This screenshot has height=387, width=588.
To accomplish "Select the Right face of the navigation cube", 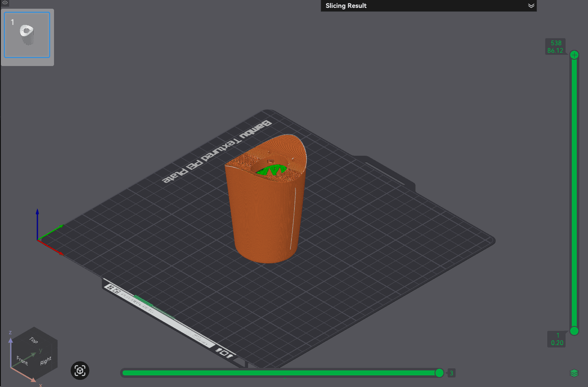I will [x=46, y=360].
